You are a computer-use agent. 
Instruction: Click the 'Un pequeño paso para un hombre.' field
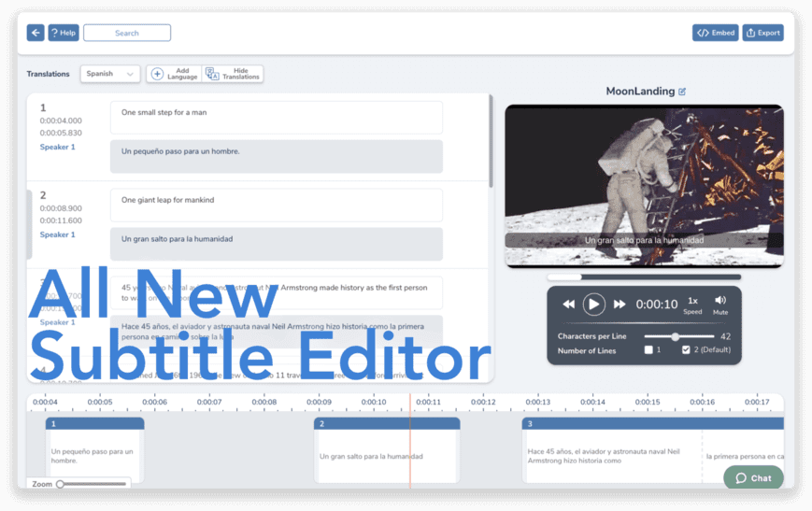(276, 156)
